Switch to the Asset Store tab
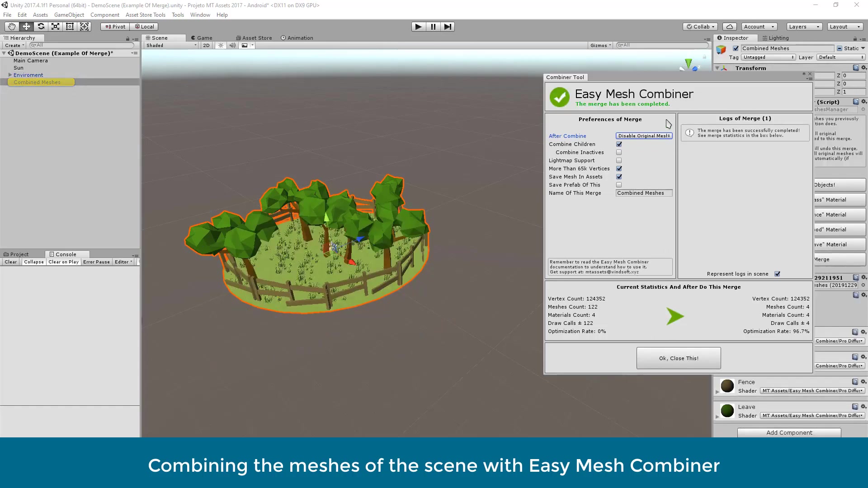The image size is (868, 488). pyautogui.click(x=254, y=38)
